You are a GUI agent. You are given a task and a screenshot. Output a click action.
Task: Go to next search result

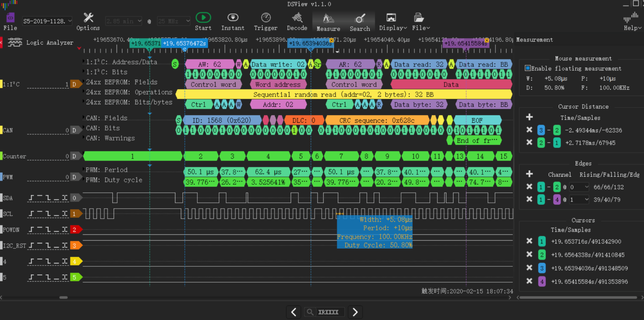(355, 312)
